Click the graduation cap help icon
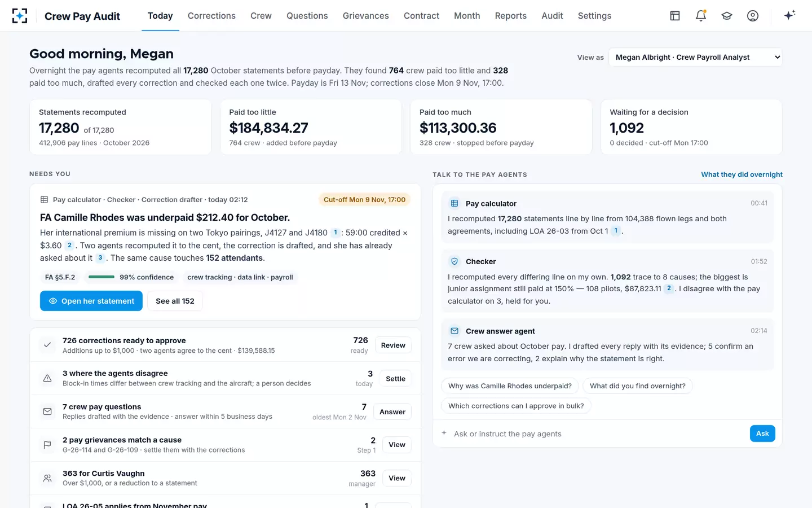 tap(727, 16)
